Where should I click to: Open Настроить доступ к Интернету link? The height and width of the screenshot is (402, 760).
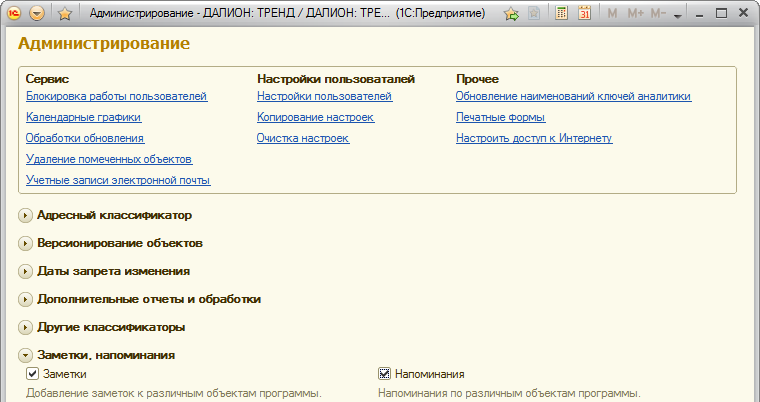534,138
